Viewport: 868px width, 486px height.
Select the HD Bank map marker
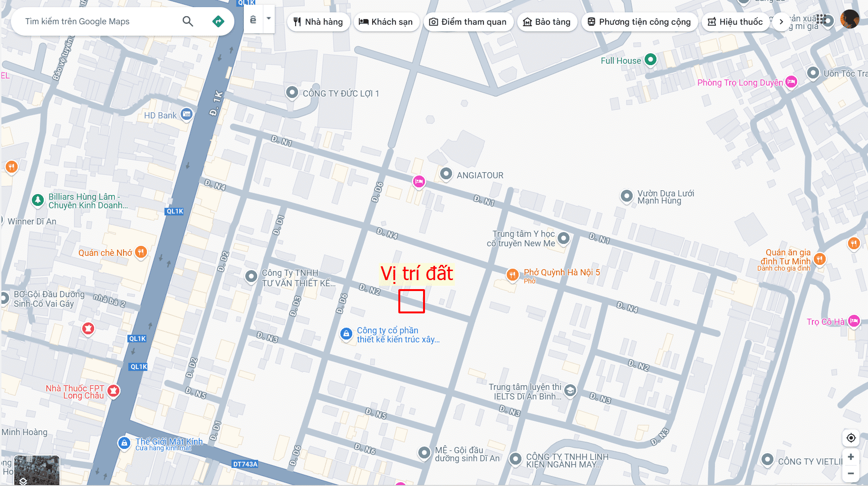(x=187, y=115)
